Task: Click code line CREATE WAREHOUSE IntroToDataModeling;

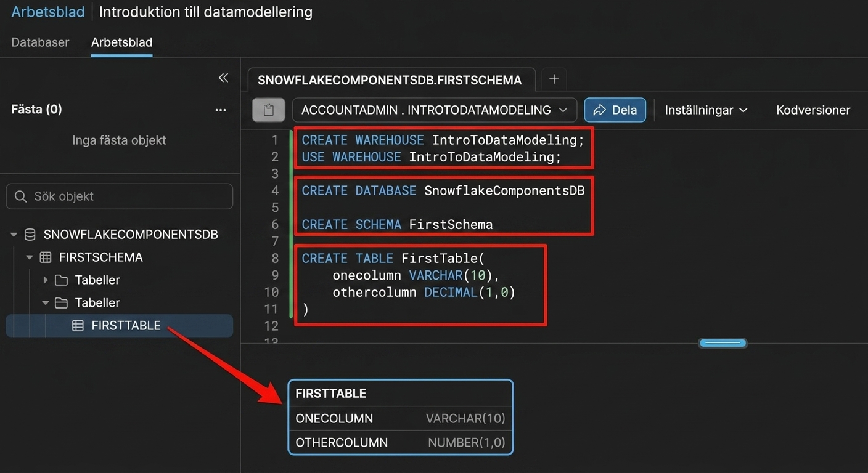Action: (x=443, y=140)
